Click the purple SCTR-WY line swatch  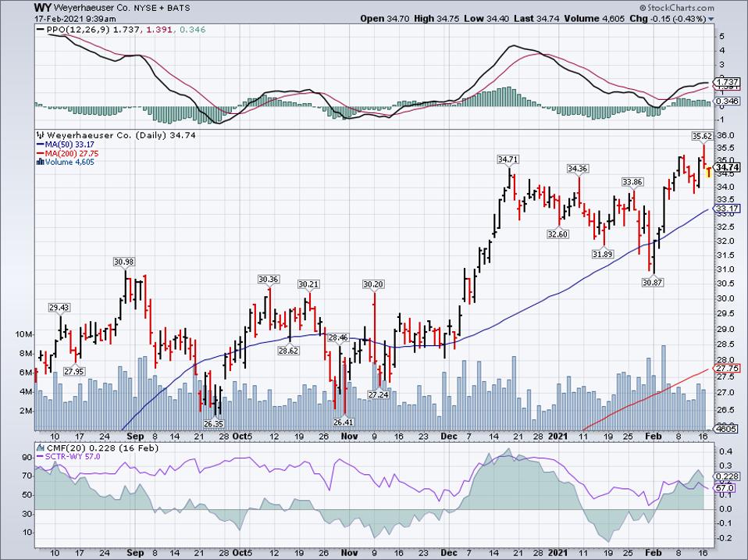pos(41,457)
